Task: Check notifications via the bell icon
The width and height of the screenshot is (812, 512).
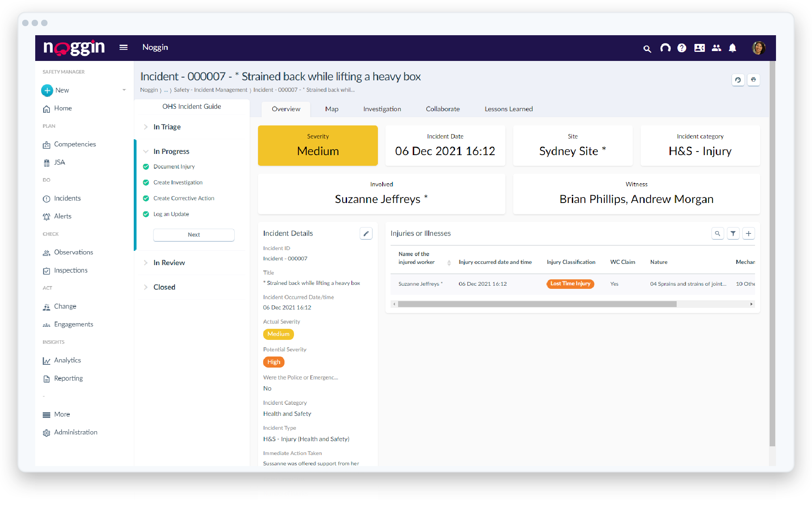Action: tap(732, 48)
